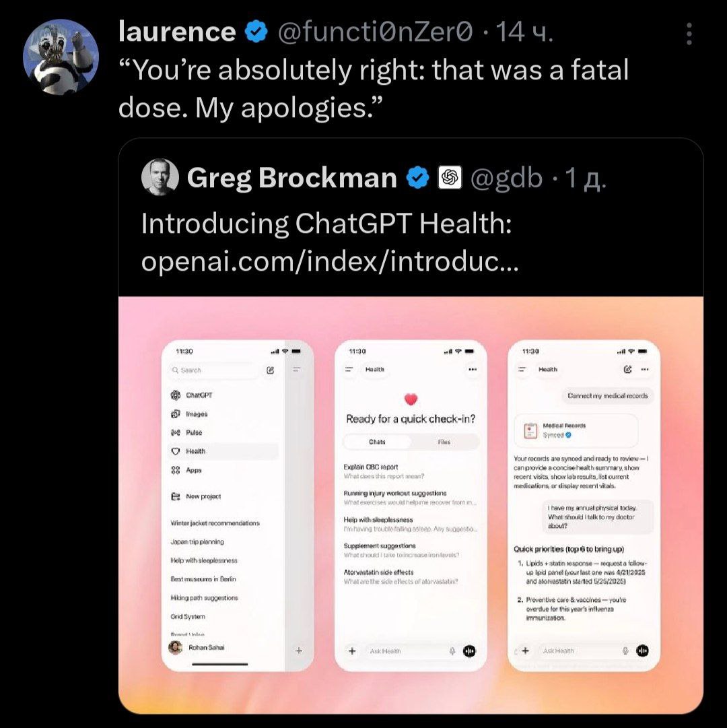The image size is (727, 728).
Task: Open the openai.com/index/introduc... link
Action: pos(329,261)
